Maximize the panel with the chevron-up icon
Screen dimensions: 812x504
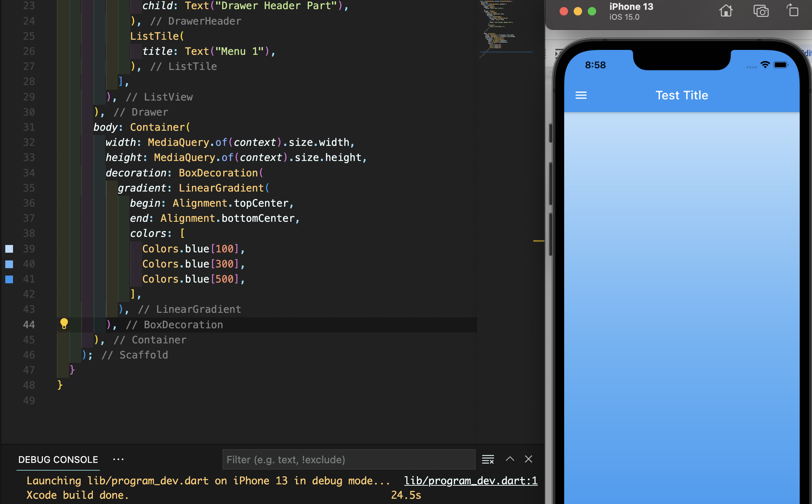[510, 459]
